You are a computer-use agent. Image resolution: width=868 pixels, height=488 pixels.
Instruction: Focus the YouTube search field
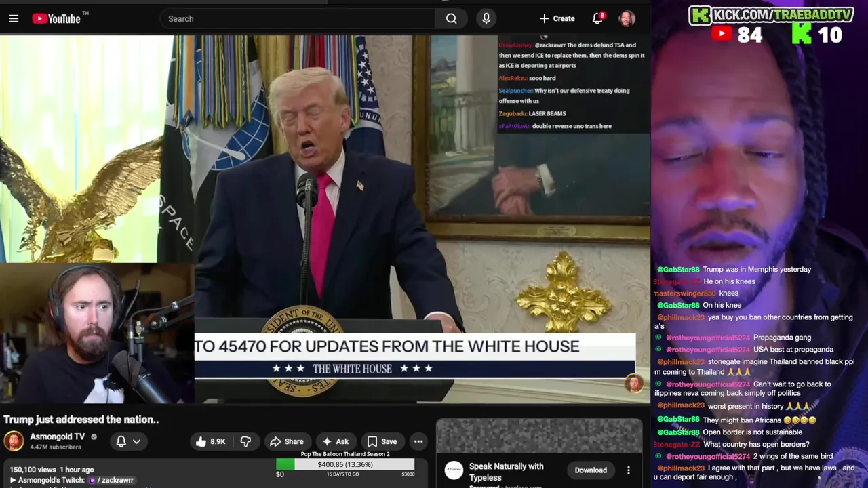pyautogui.click(x=297, y=19)
